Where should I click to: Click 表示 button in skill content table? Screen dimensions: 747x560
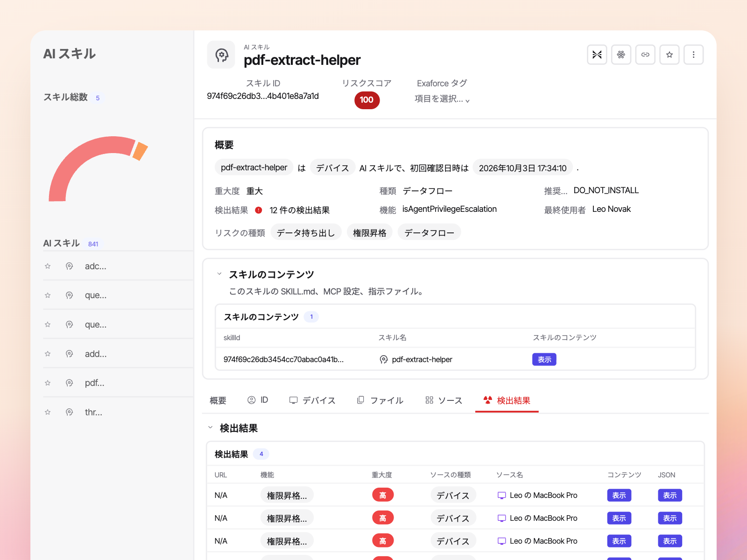544,359
